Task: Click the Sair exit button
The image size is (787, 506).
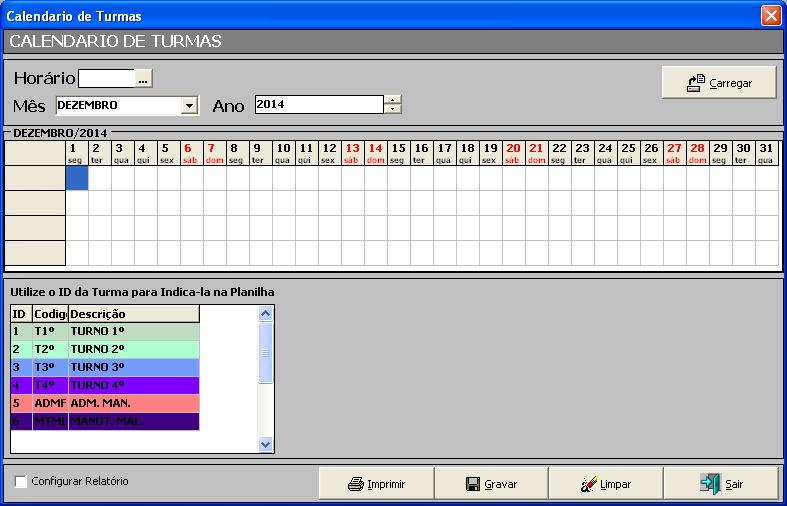Action: pos(721,483)
